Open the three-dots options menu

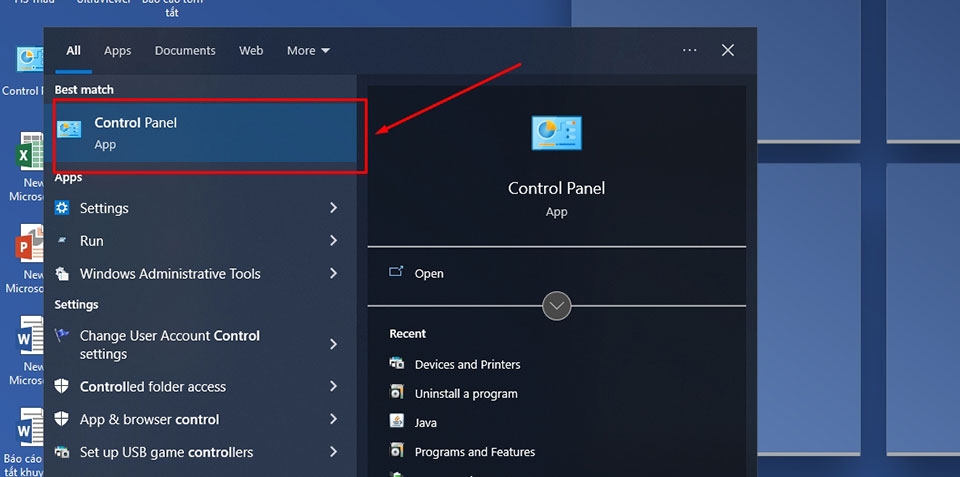[x=689, y=50]
